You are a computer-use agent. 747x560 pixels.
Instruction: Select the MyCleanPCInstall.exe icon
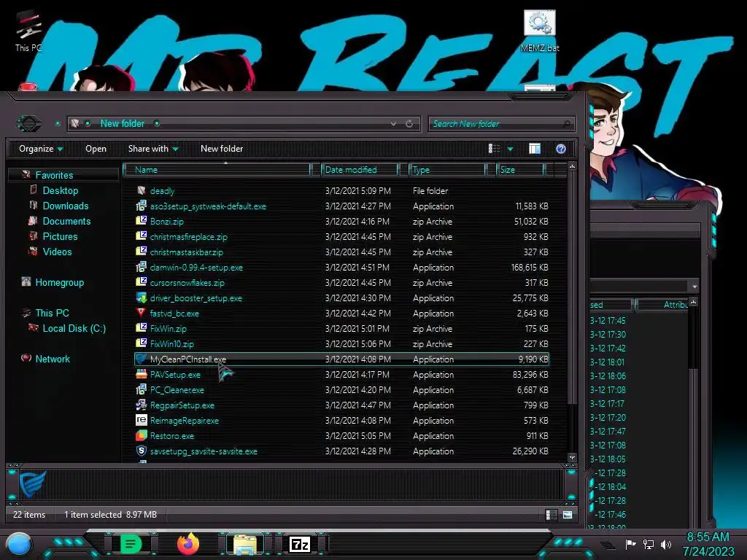(141, 359)
